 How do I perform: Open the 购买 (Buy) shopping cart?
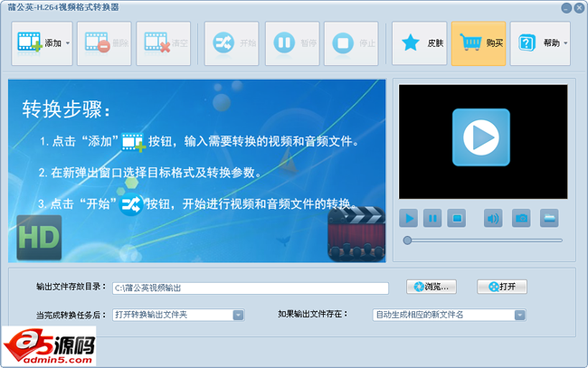coord(478,42)
